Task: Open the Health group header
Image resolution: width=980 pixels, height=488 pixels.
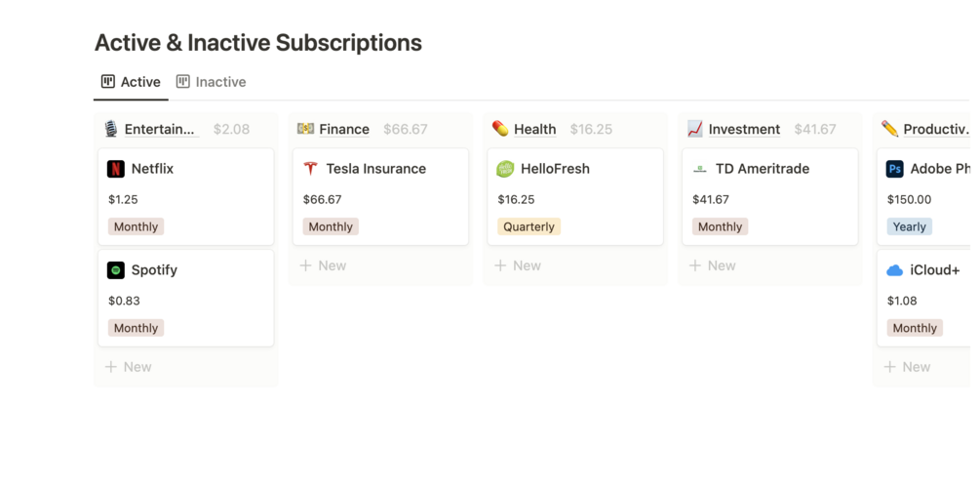Action: (x=534, y=129)
